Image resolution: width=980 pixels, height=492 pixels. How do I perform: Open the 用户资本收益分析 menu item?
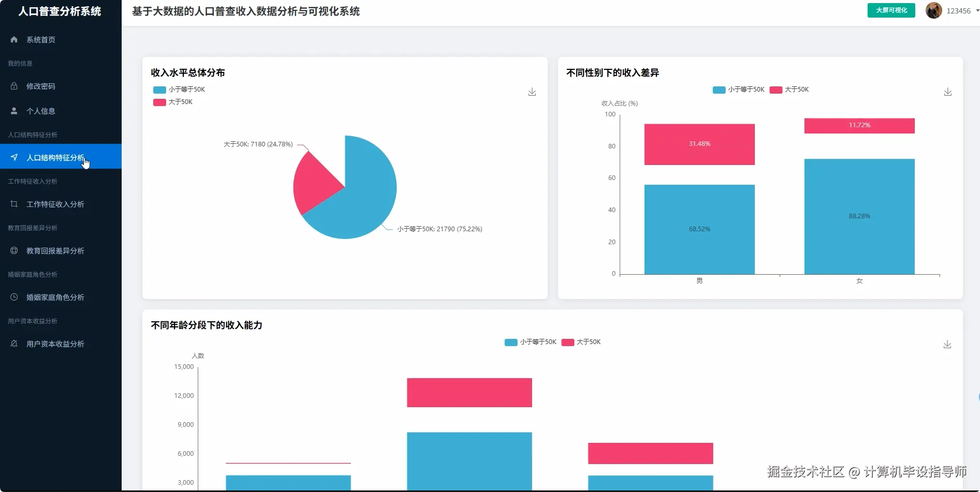pos(61,344)
